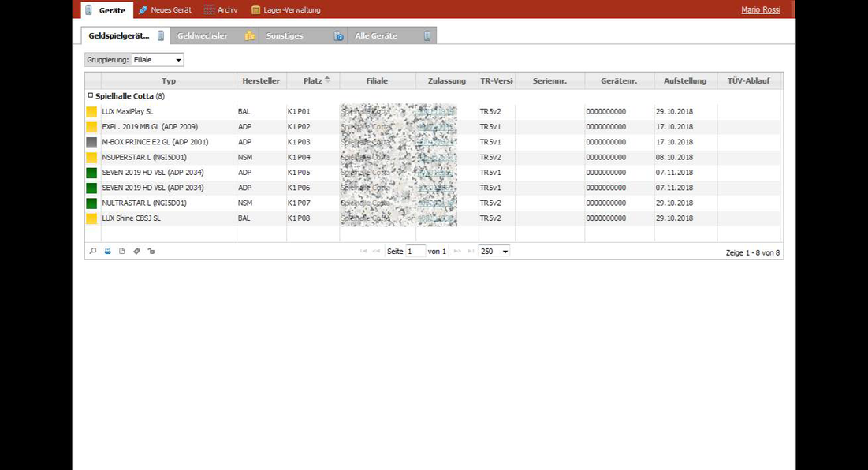Switch to the Geräte main tab

107,10
